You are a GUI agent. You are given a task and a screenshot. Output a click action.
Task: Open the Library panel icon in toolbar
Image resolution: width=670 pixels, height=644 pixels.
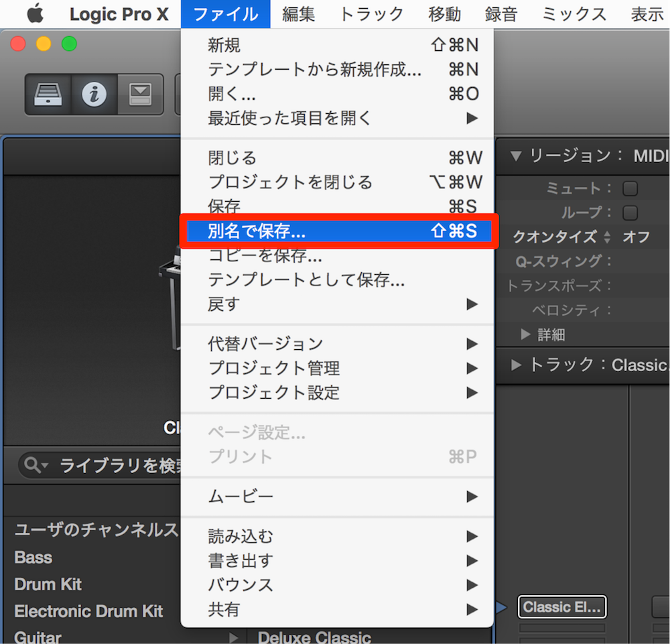48,94
